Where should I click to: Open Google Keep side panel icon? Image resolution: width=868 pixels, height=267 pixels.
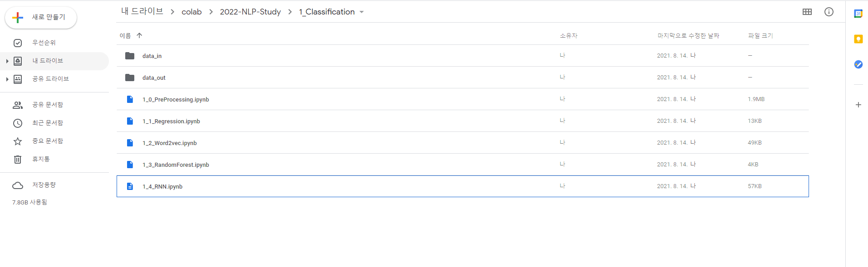click(x=858, y=39)
